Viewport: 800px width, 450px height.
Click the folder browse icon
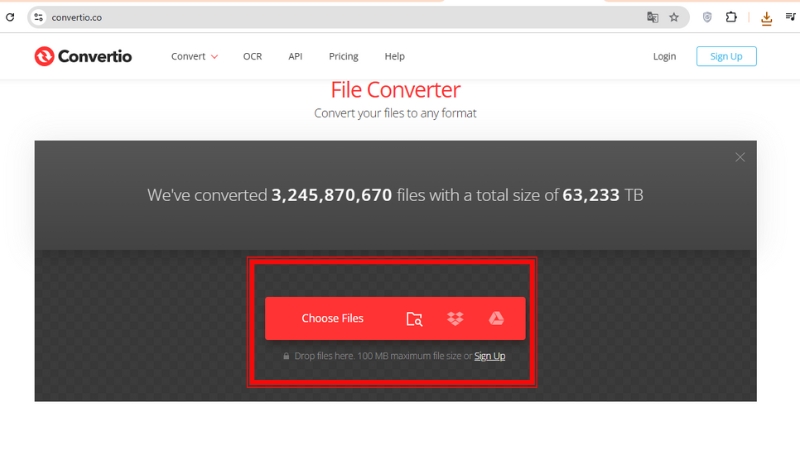pyautogui.click(x=414, y=319)
